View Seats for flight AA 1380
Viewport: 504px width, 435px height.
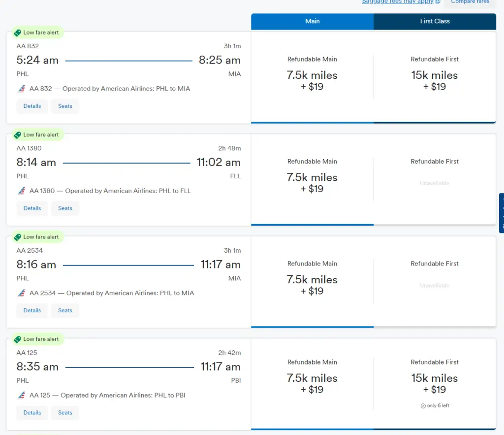coord(65,208)
